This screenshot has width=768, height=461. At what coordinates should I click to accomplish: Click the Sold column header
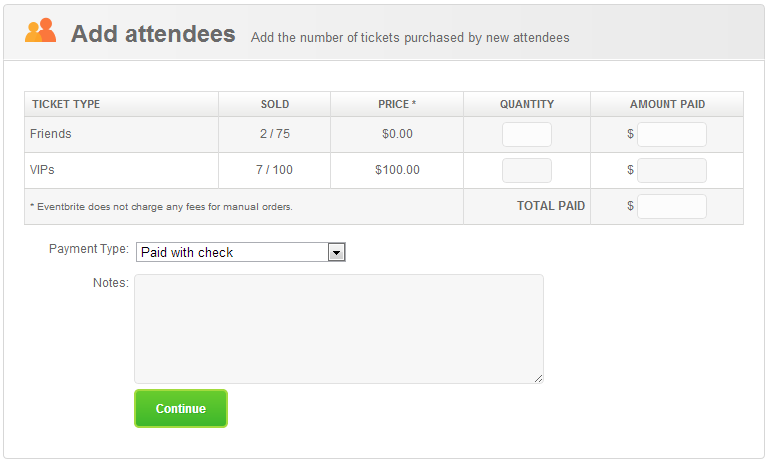tap(275, 104)
